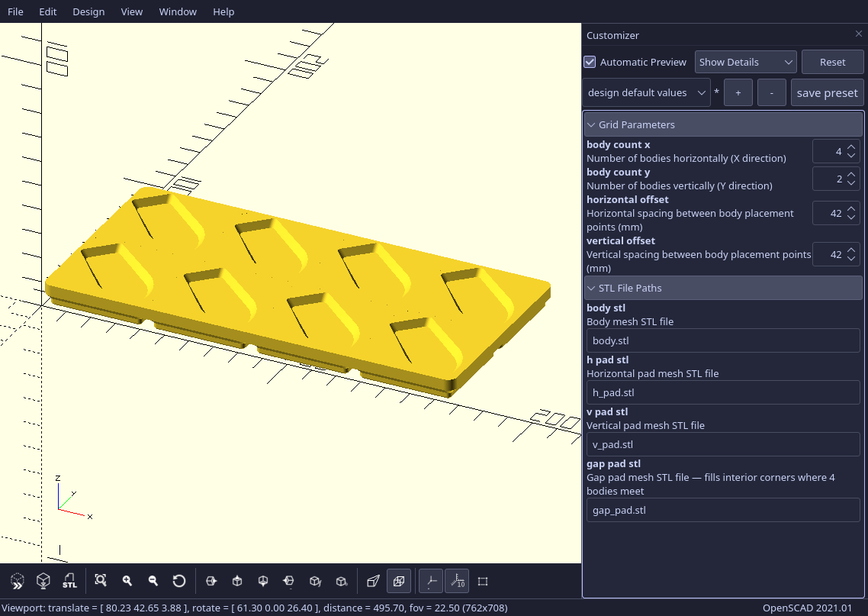Toggle Show Axes
The width and height of the screenshot is (868, 616).
click(x=431, y=581)
